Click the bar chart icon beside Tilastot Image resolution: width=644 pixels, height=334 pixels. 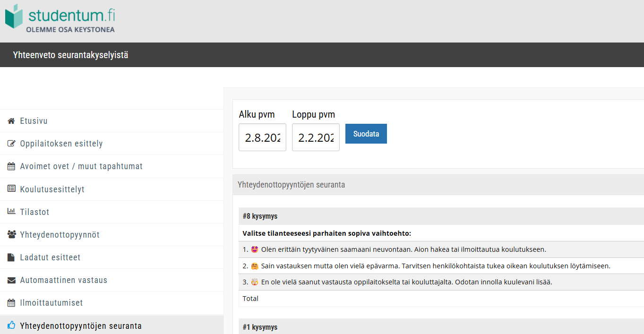pos(11,212)
